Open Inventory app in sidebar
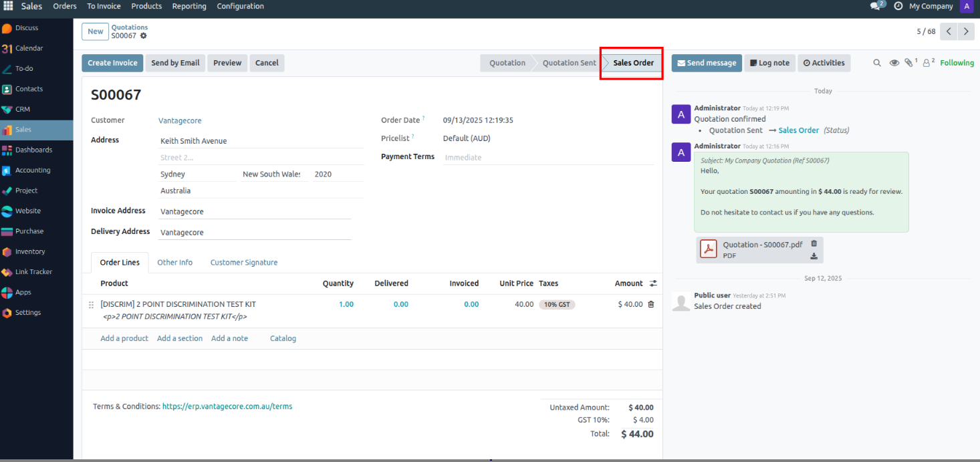 30,251
